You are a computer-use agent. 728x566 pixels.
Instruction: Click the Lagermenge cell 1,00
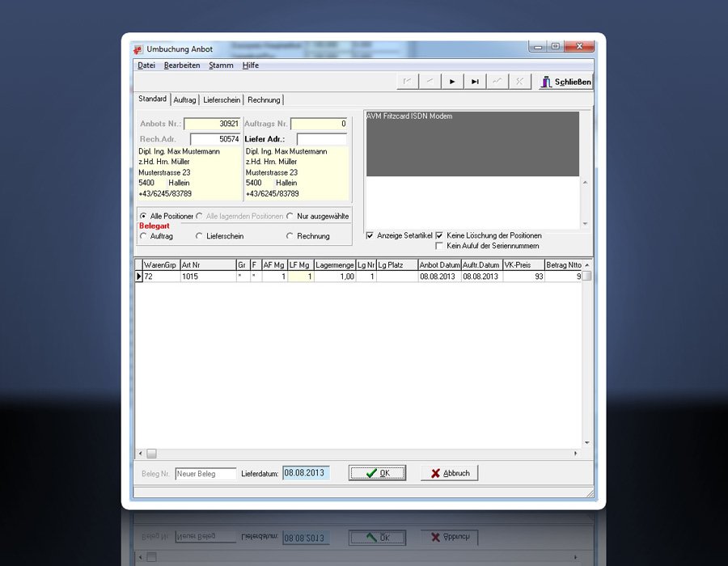click(x=335, y=277)
